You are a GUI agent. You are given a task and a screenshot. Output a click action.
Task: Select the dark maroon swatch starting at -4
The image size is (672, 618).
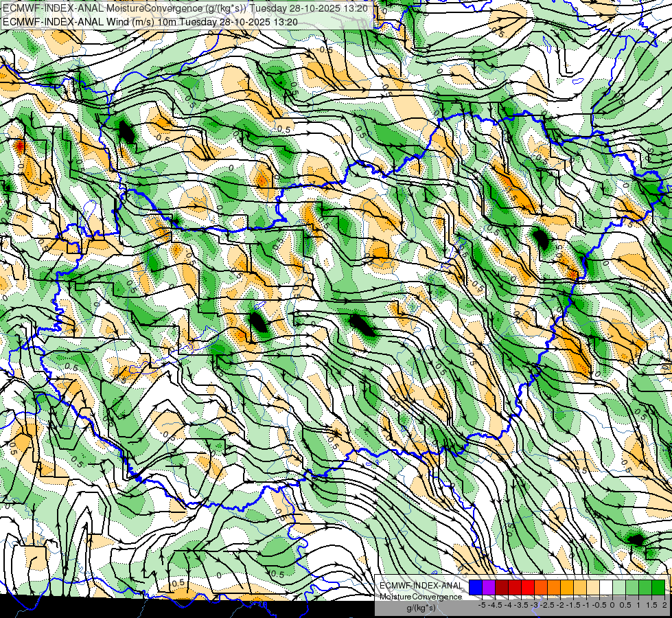pyautogui.click(x=502, y=588)
